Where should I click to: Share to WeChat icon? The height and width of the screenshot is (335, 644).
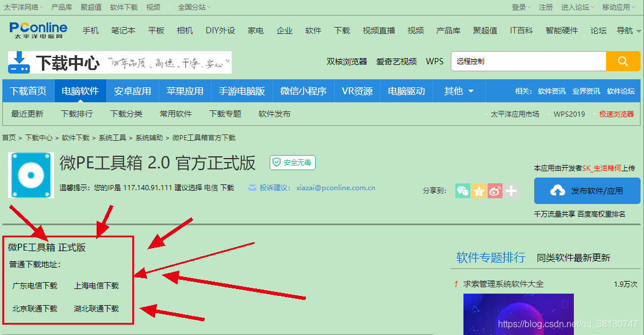463,191
